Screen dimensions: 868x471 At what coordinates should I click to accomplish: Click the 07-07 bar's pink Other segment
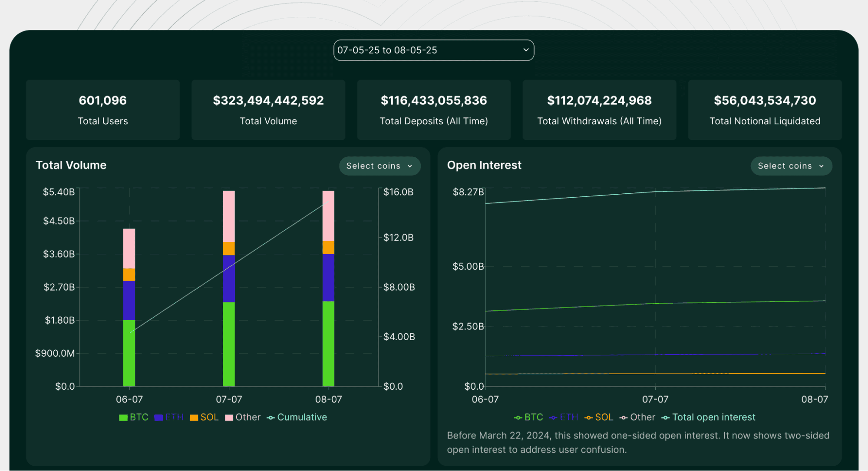point(229,216)
